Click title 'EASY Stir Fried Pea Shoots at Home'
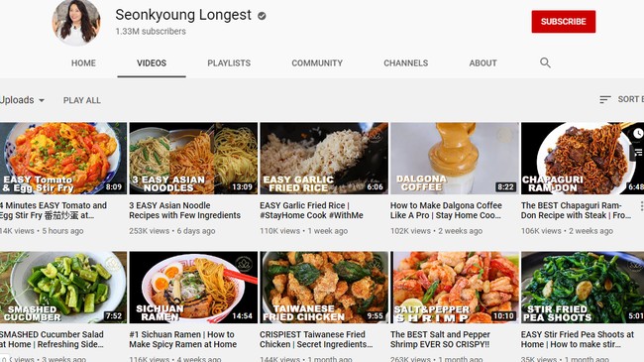This screenshot has width=644, height=362. [578, 339]
